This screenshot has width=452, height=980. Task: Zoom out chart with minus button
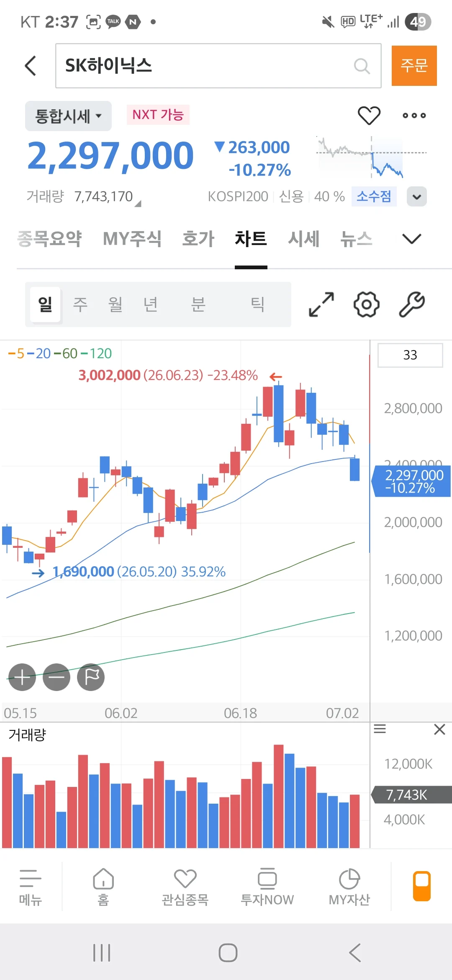(56, 677)
